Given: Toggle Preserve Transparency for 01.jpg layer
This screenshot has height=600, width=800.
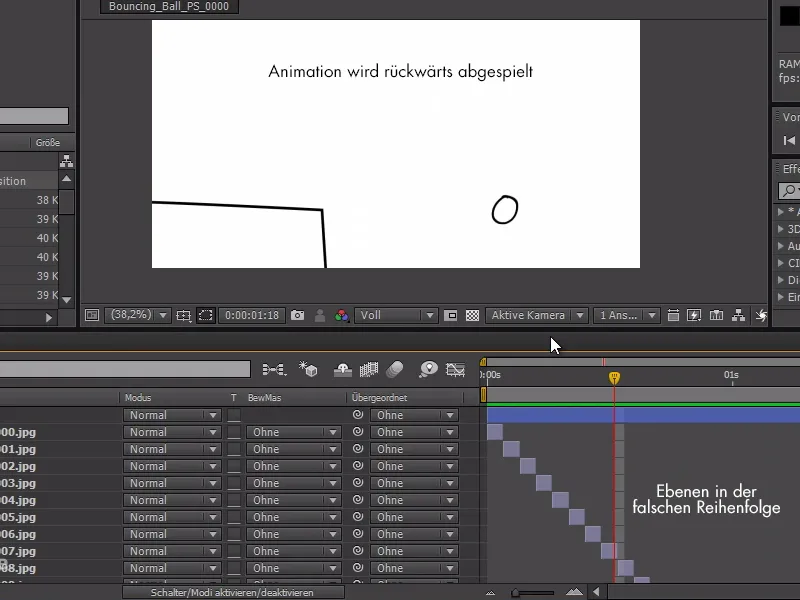Looking at the screenshot, I should click(x=234, y=449).
